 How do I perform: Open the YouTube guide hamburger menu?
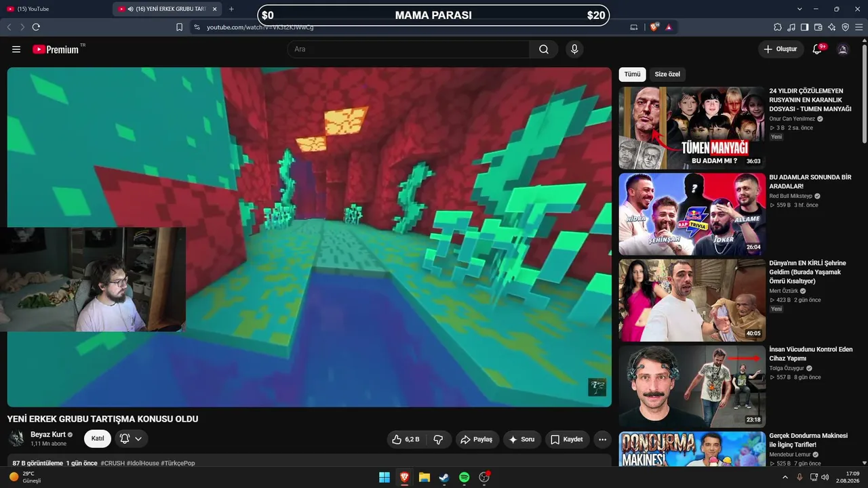coord(16,49)
